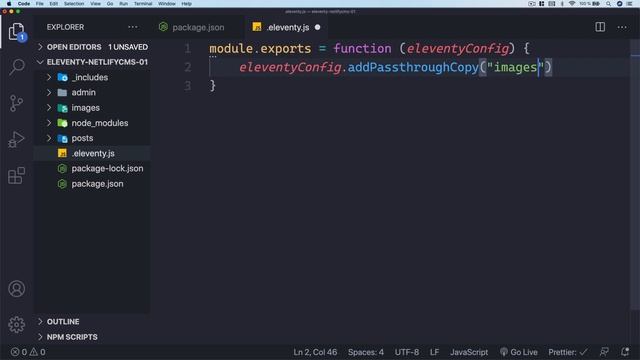Open the Selection menu
The height and width of the screenshot is (360, 640).
[74, 4]
